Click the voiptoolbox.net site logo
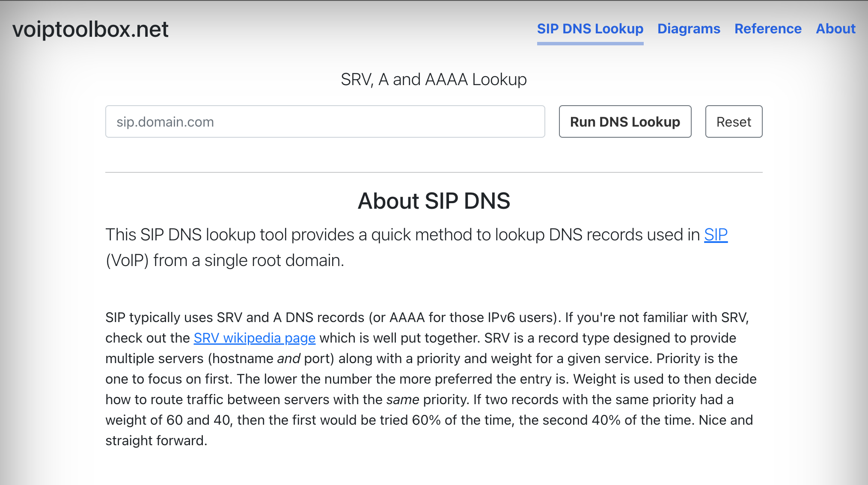 (x=90, y=30)
